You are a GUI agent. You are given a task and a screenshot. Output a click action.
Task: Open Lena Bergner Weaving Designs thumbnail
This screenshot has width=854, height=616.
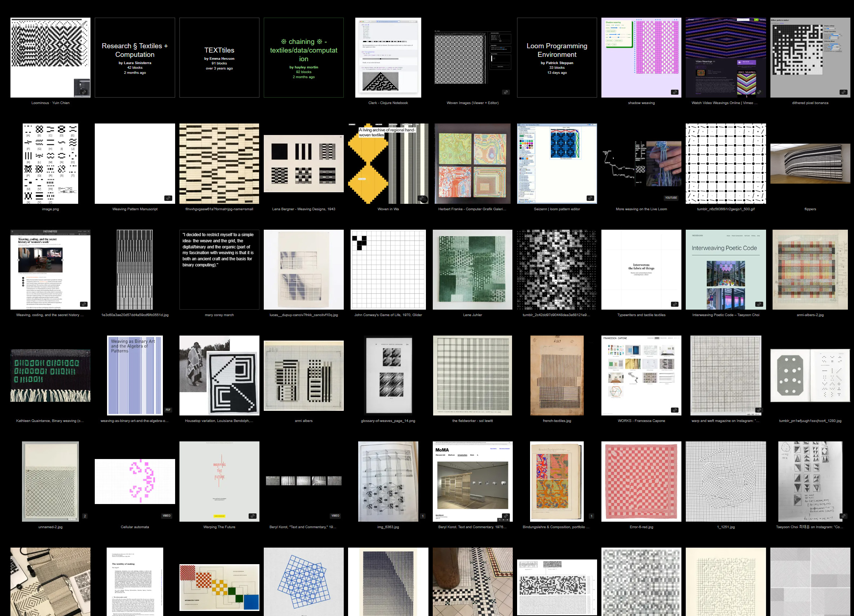click(x=303, y=164)
